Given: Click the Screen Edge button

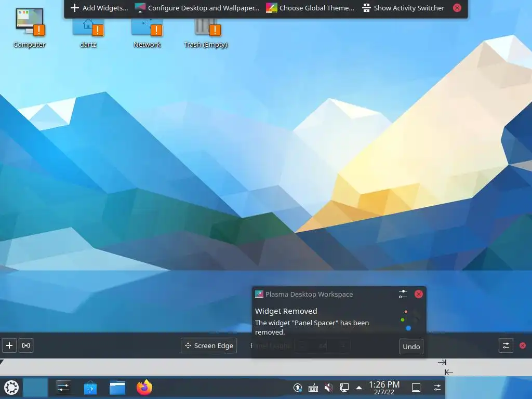Looking at the screenshot, I should [x=209, y=345].
